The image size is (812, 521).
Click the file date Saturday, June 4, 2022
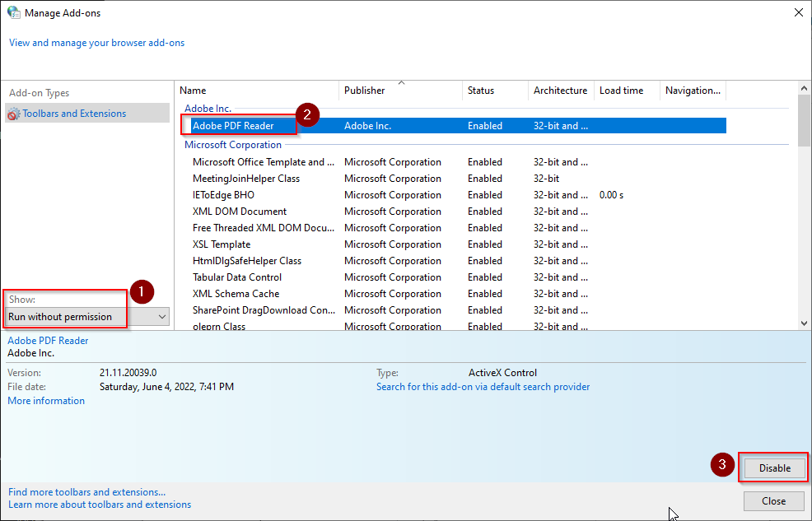click(166, 387)
